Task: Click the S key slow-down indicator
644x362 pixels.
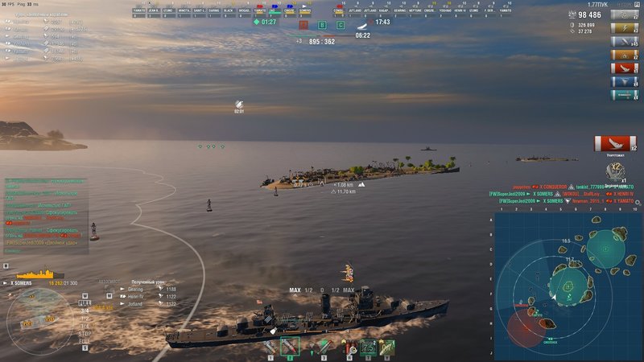Action: click(x=85, y=348)
